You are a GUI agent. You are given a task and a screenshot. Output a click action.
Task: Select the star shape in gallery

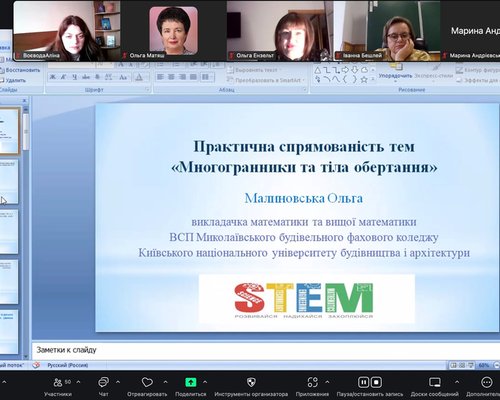point(364,80)
